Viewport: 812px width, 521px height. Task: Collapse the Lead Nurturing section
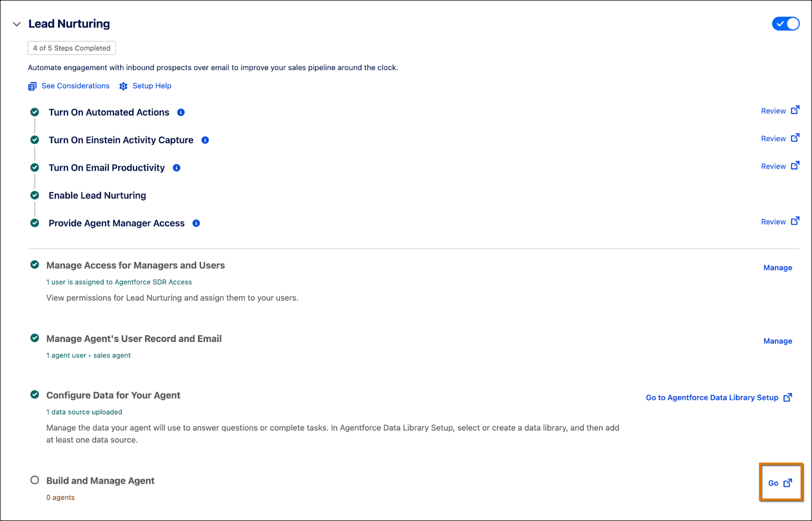16,23
